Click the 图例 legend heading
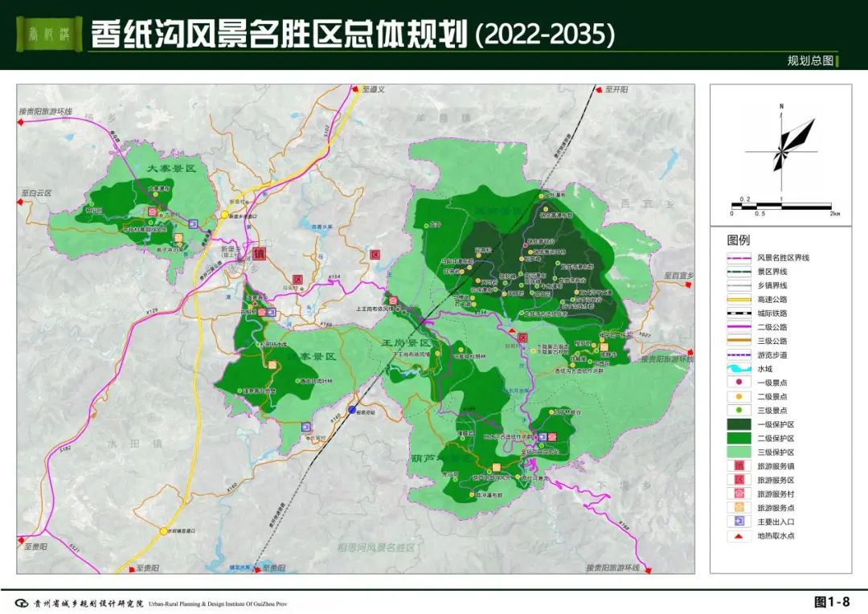 tap(738, 240)
